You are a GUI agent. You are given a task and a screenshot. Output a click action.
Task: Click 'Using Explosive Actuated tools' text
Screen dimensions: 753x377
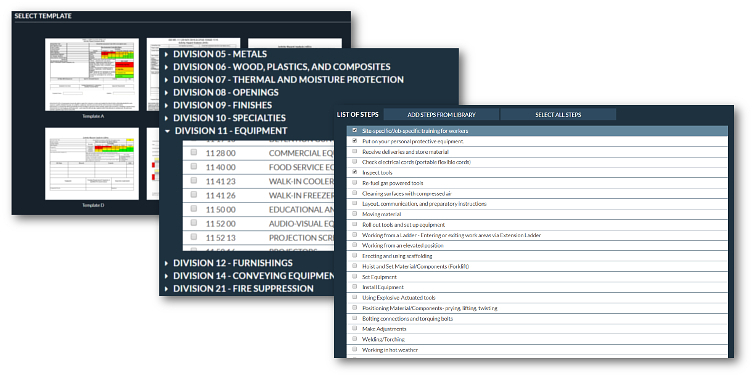(399, 298)
